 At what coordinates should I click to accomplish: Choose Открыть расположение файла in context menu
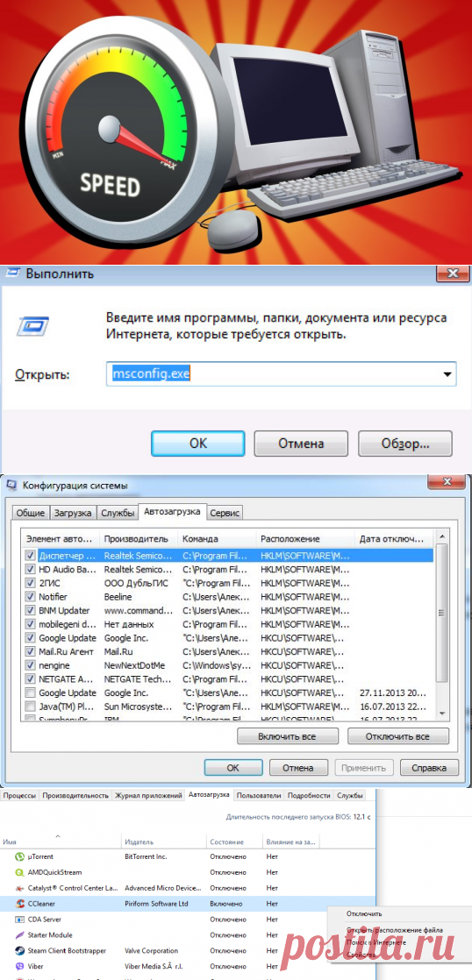click(x=395, y=930)
